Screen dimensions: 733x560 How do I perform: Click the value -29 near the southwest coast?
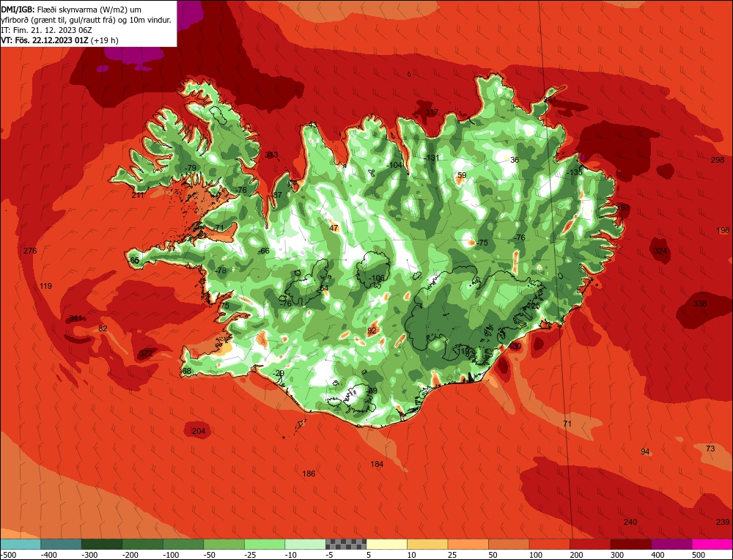(x=278, y=373)
